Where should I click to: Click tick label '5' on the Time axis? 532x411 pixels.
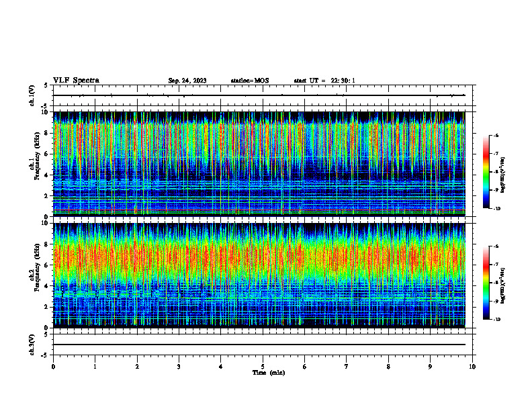[x=263, y=367]
